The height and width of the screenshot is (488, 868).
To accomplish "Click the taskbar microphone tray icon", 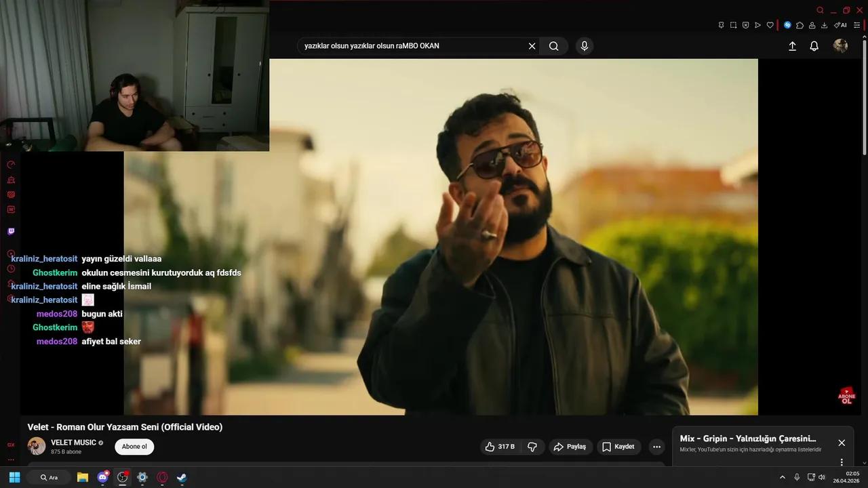I will [797, 477].
